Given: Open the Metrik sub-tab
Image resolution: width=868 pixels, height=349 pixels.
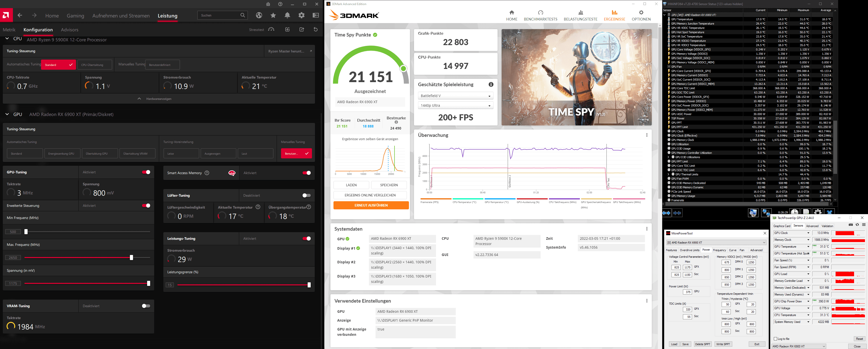Looking at the screenshot, I should (9, 30).
